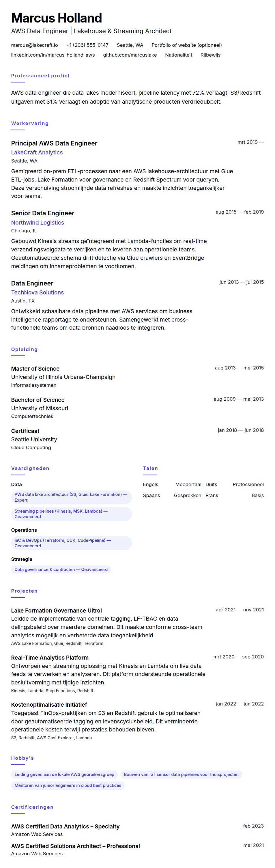Click the Spaans language entry

point(151,495)
